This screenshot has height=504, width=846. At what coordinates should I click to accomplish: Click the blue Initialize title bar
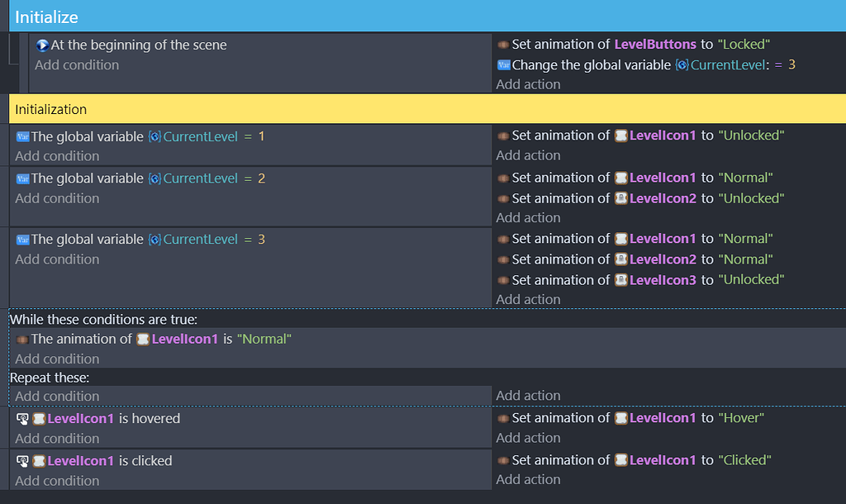point(45,16)
